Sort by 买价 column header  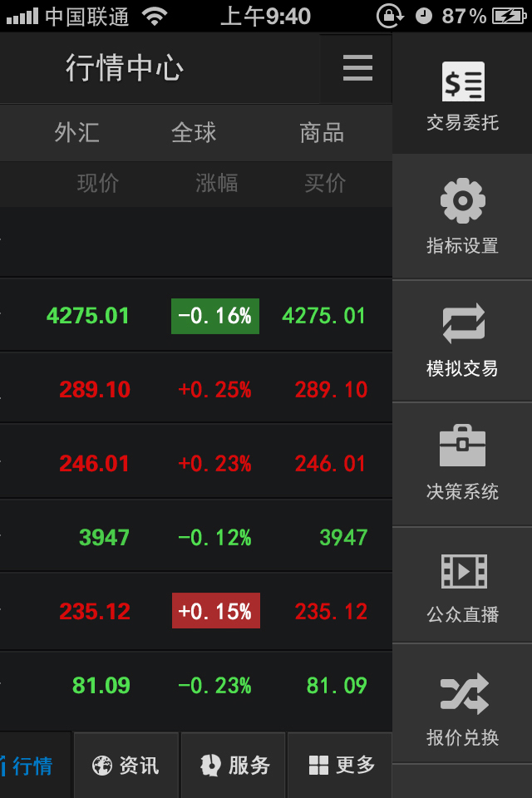pos(325,183)
